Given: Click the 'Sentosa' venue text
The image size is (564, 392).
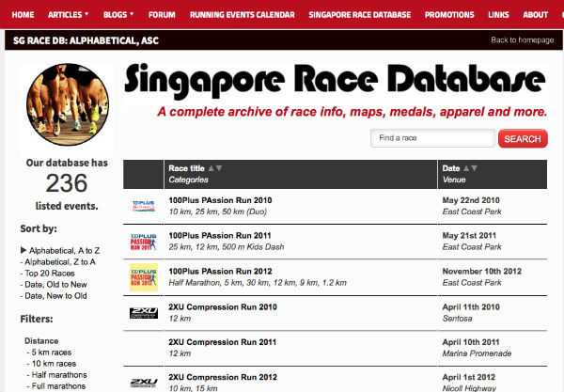Looking at the screenshot, I should point(457,319).
